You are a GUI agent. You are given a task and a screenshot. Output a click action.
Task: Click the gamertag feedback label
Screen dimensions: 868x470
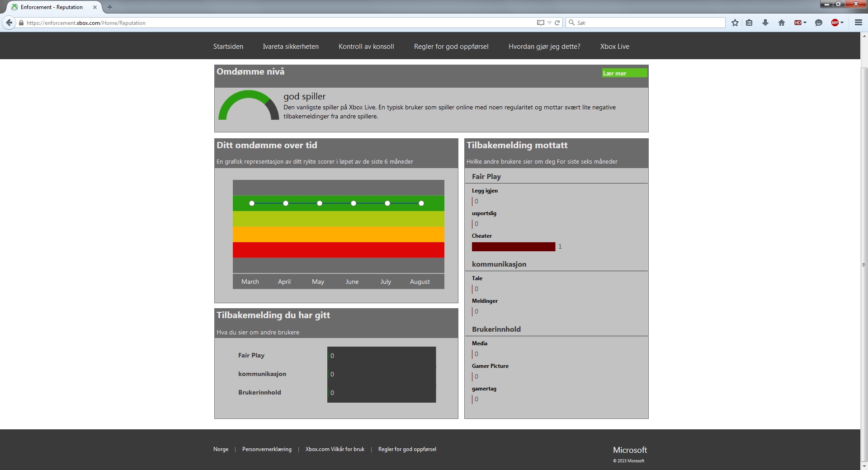pyautogui.click(x=484, y=389)
